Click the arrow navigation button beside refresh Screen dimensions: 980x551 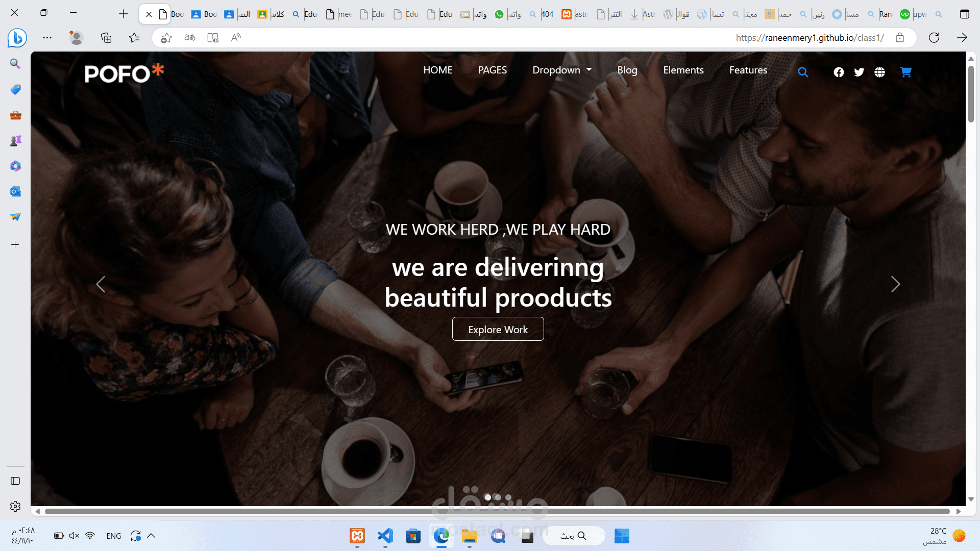(x=962, y=38)
